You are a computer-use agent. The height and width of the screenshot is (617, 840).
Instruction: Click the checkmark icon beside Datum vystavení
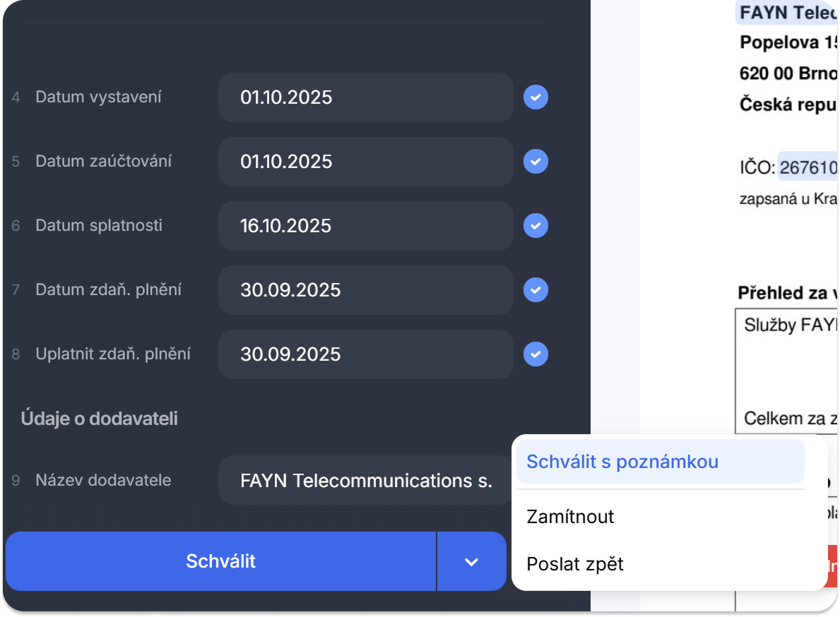tap(536, 97)
